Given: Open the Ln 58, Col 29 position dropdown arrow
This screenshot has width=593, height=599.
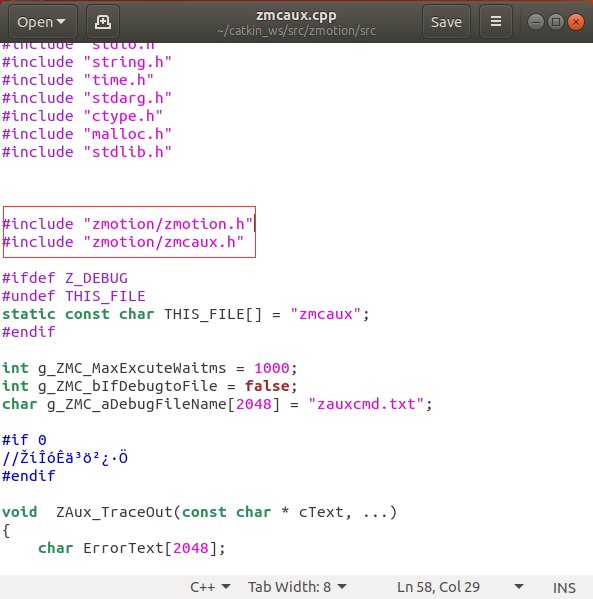Looking at the screenshot, I should (518, 586).
